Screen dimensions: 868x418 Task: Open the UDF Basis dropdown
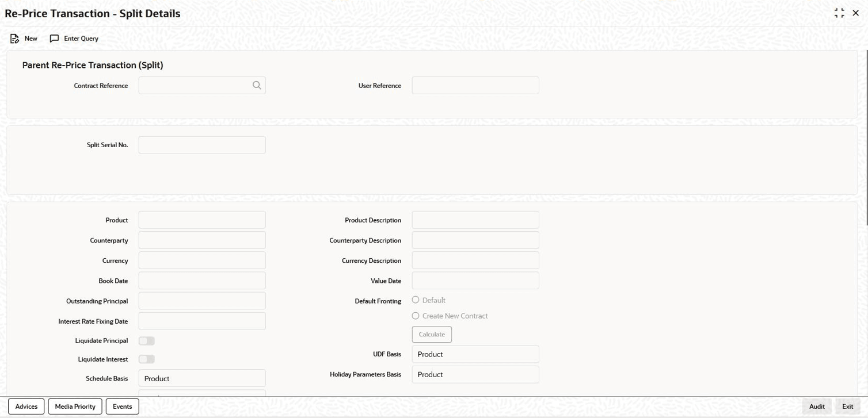(x=475, y=354)
